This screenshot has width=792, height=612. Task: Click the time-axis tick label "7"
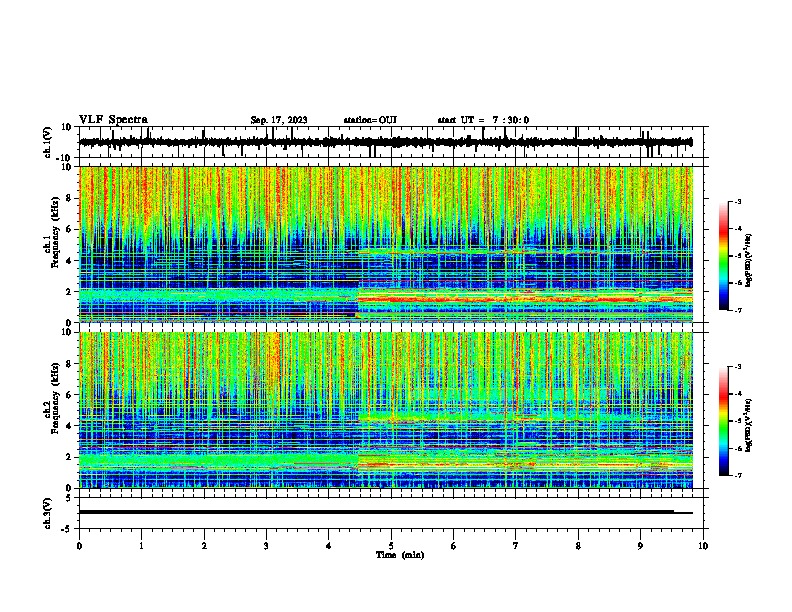click(x=516, y=546)
